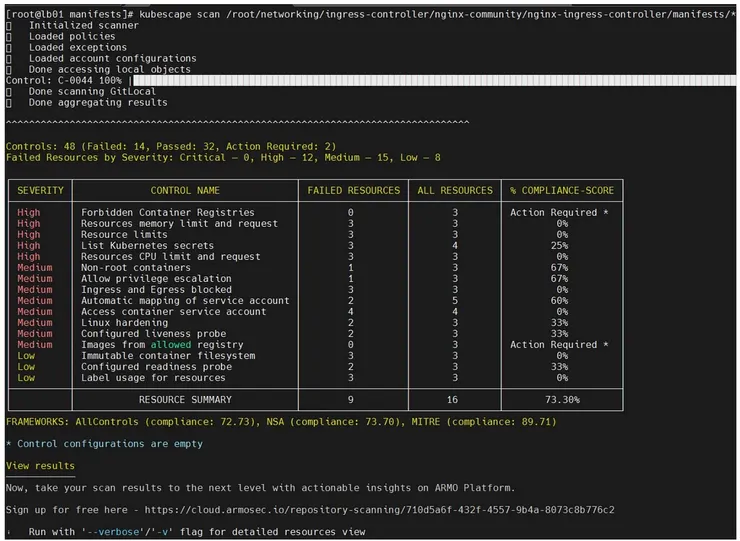Click '* Control configurations are empty' note
The width and height of the screenshot is (740, 541).
104,444
